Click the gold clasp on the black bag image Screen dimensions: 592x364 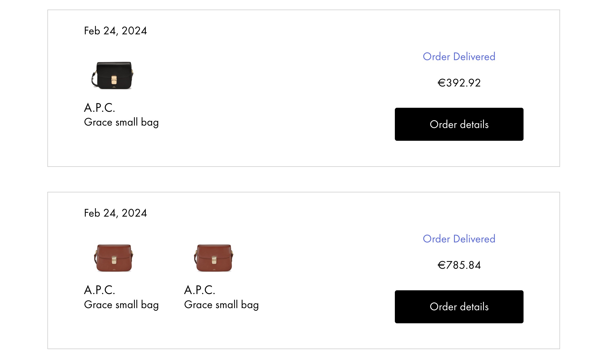pyautogui.click(x=114, y=80)
